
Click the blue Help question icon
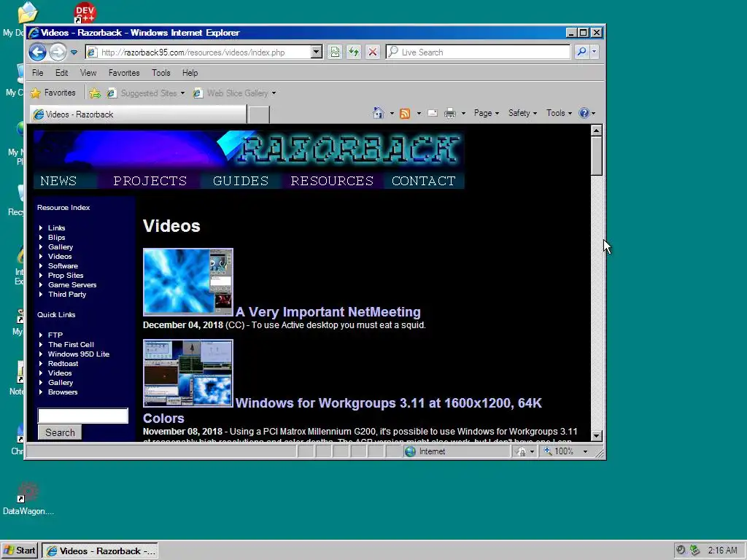click(584, 113)
